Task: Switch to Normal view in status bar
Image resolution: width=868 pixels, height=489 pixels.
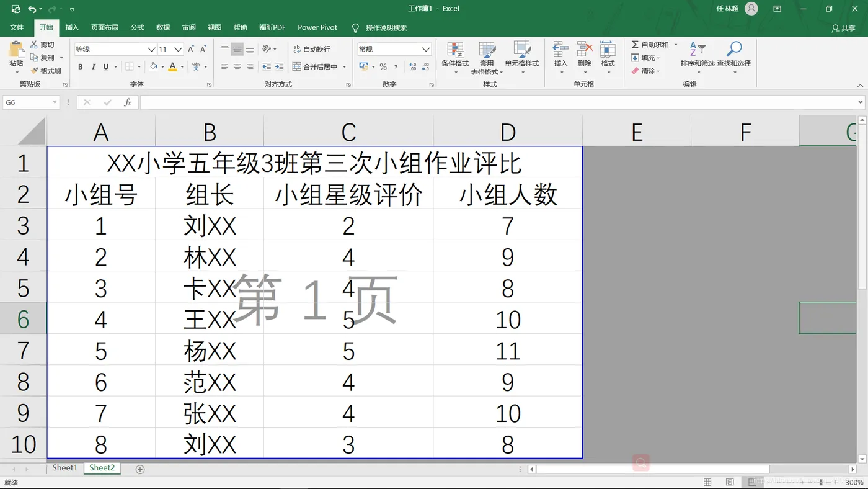Action: click(x=707, y=482)
